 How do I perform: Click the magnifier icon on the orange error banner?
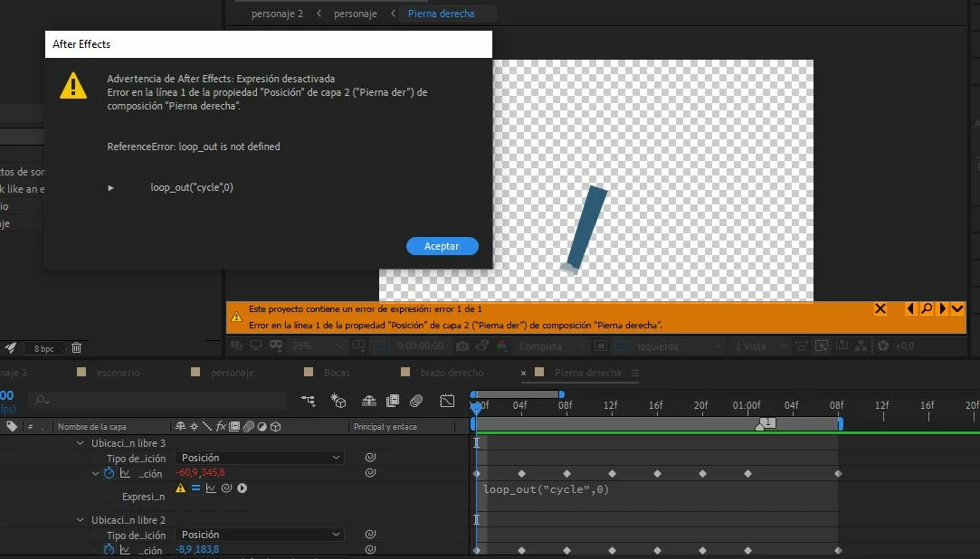(x=927, y=308)
